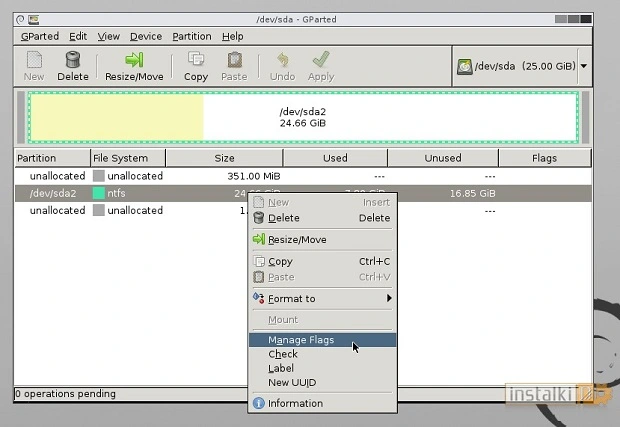Click the Partition column header
The image size is (620, 427).
pos(37,157)
